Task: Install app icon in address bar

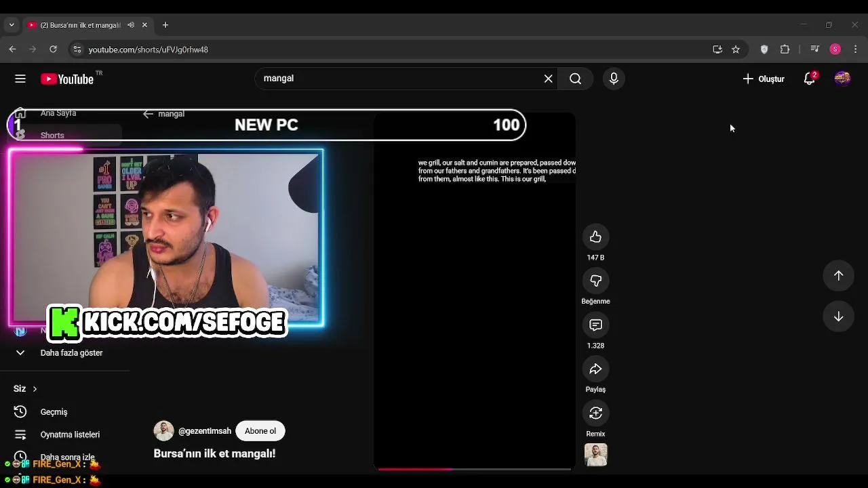Action: coord(717,49)
